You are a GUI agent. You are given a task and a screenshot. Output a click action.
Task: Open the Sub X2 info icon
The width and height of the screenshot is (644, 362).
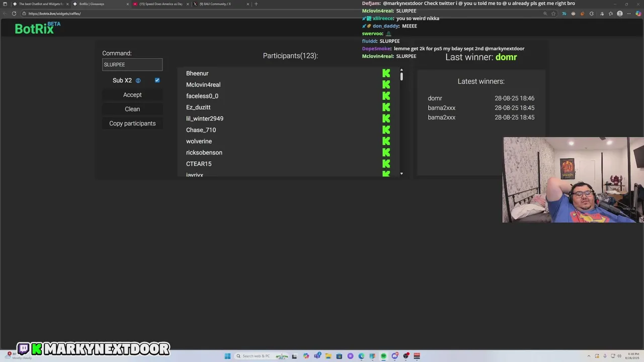tap(138, 80)
